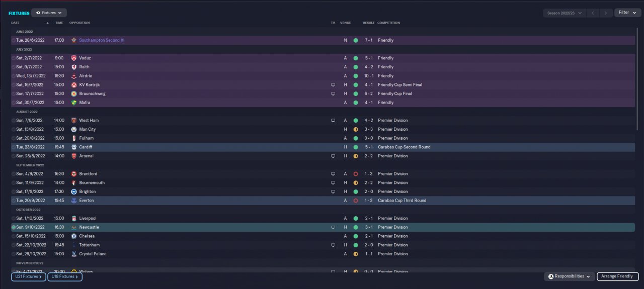Toggle the selection circle for Newcastle fixture
Viewport: 644px width, 289px height.
coord(14,227)
